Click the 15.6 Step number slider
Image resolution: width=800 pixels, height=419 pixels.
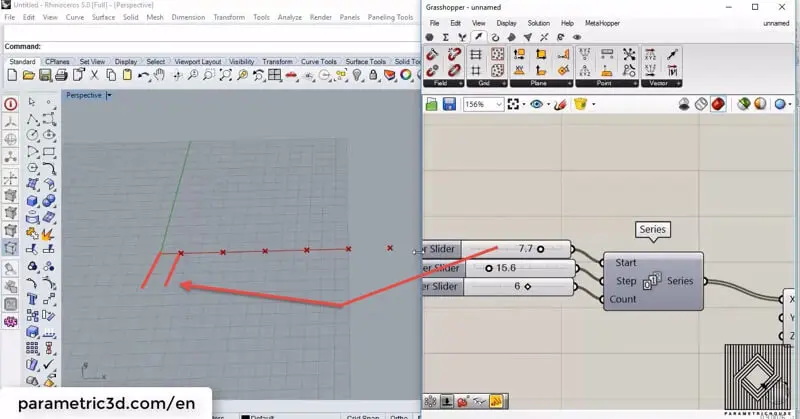pyautogui.click(x=500, y=268)
